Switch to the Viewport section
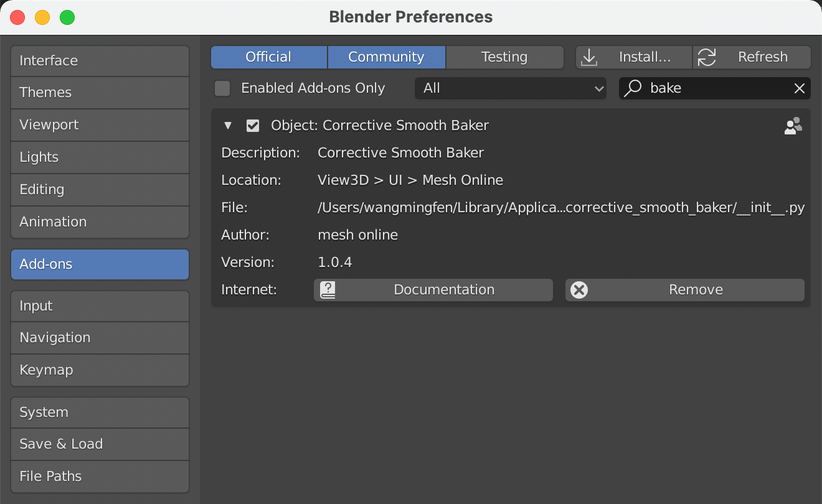 (x=100, y=125)
